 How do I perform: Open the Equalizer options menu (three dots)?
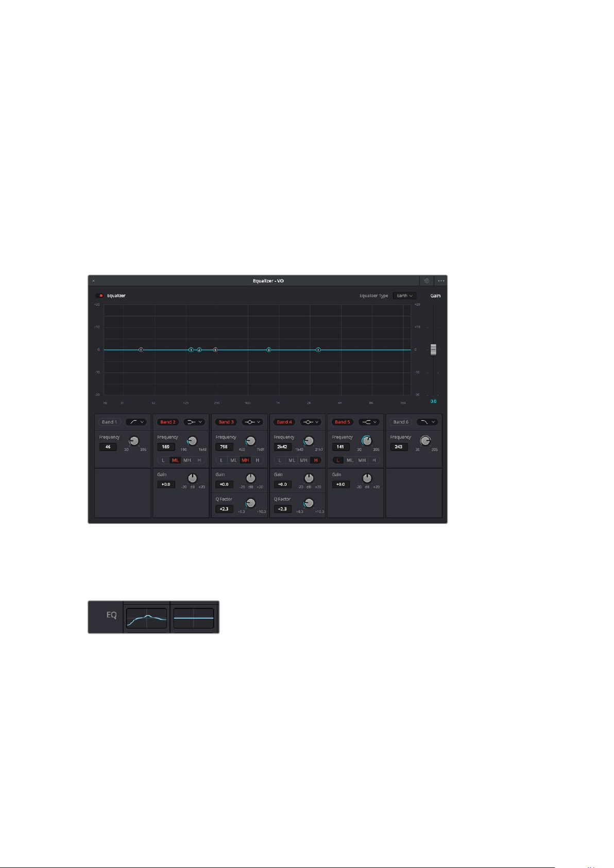(x=441, y=281)
